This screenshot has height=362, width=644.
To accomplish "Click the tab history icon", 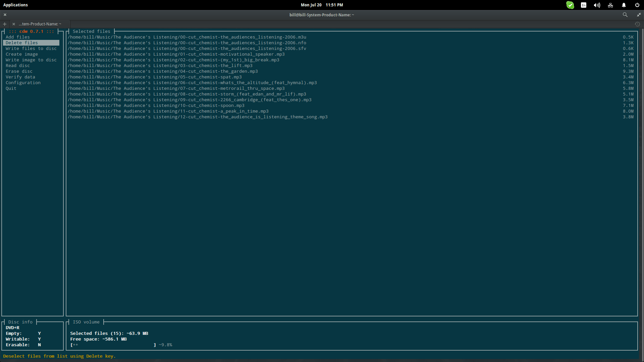I will click(x=637, y=24).
